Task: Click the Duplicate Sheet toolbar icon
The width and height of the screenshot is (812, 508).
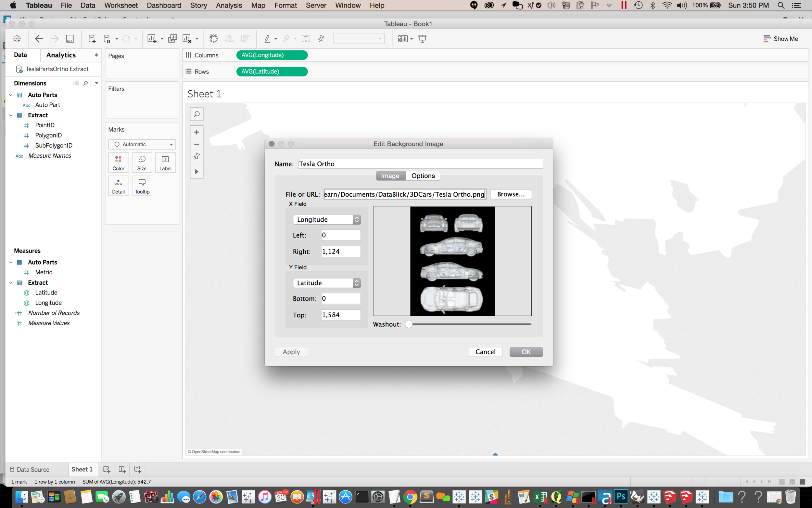Action: (172, 39)
